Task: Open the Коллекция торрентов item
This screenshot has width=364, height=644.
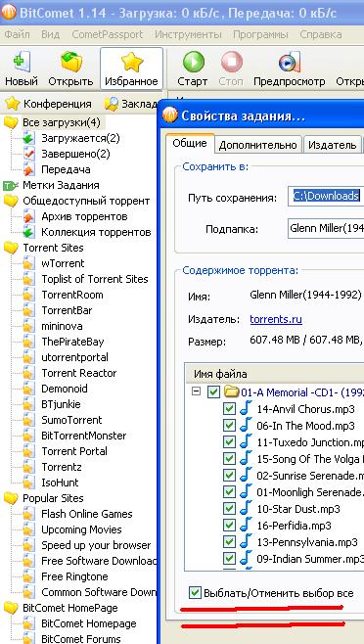Action: [96, 232]
